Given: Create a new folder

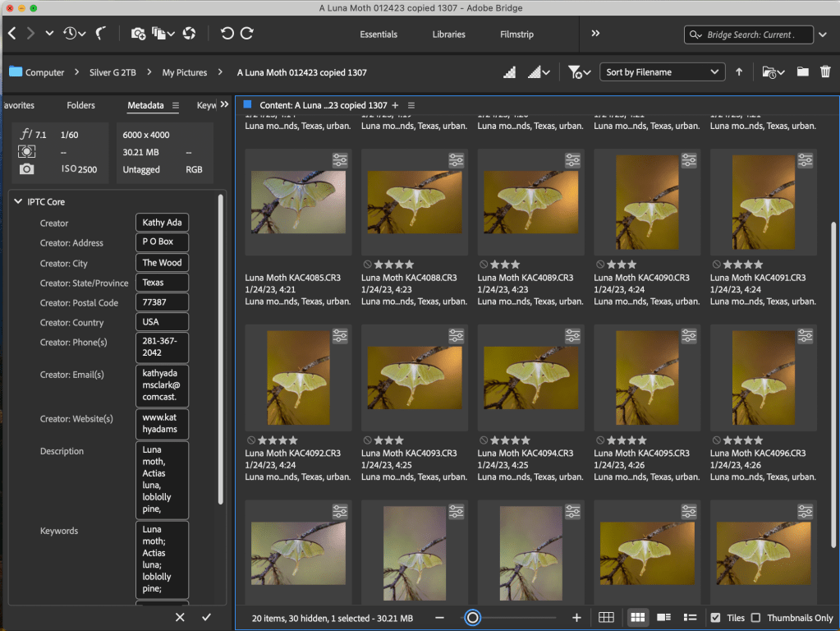Looking at the screenshot, I should (x=802, y=72).
